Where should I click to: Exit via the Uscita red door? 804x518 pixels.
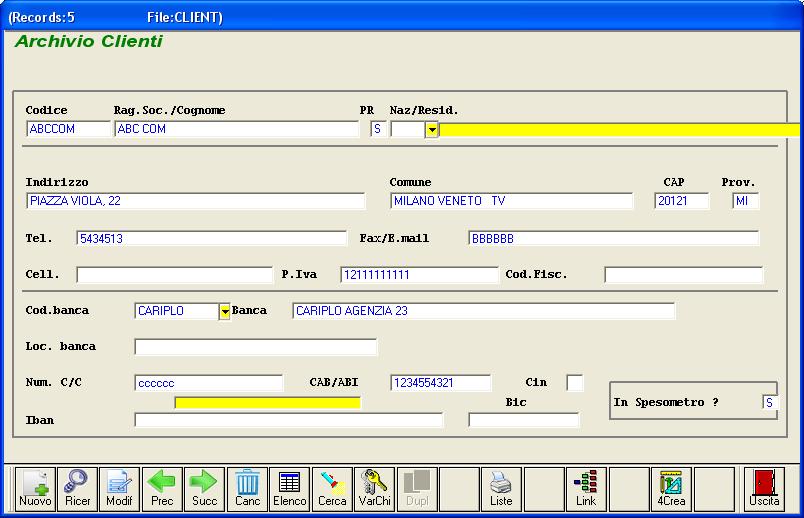pyautogui.click(x=765, y=489)
